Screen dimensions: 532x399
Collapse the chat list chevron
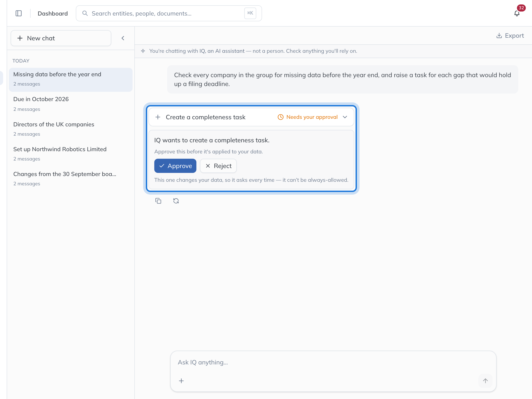pyautogui.click(x=123, y=38)
